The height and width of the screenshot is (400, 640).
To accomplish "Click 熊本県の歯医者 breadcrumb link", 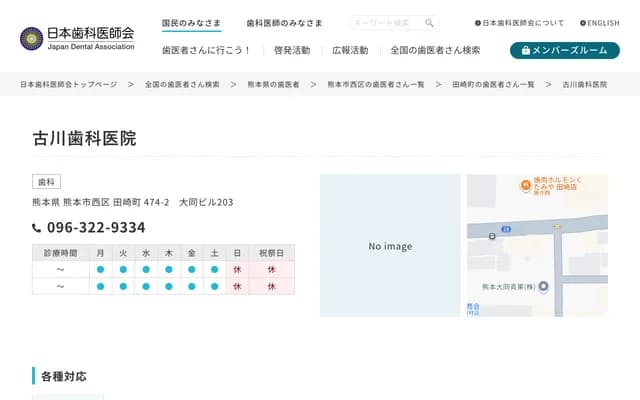I will point(273,85).
